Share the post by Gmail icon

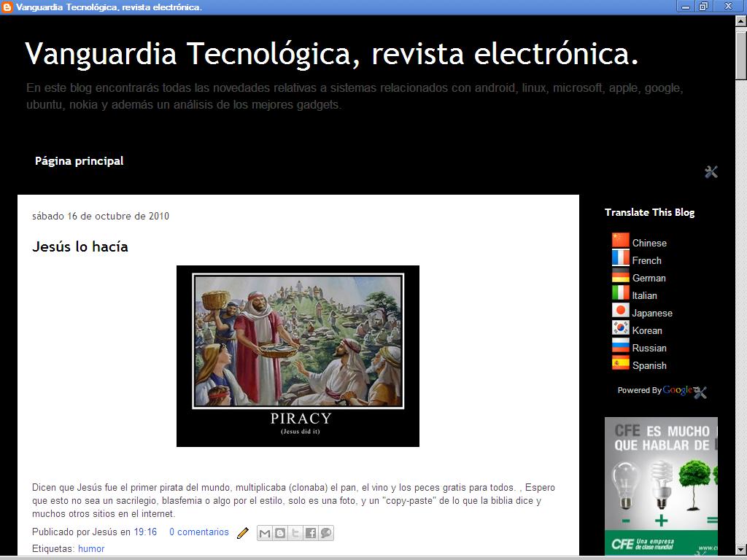click(265, 533)
